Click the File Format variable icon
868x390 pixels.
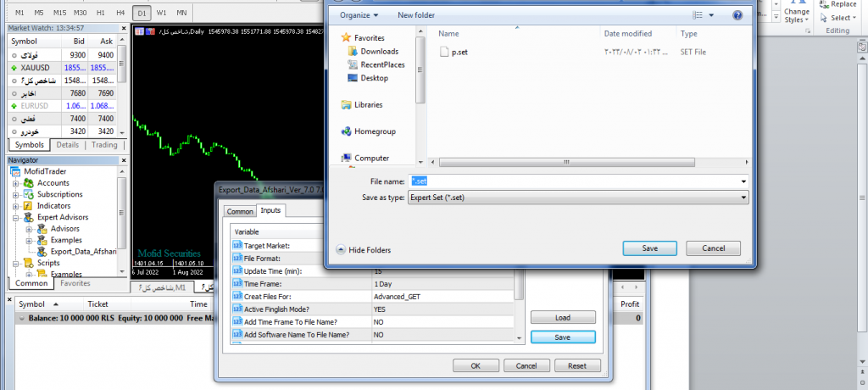point(237,258)
